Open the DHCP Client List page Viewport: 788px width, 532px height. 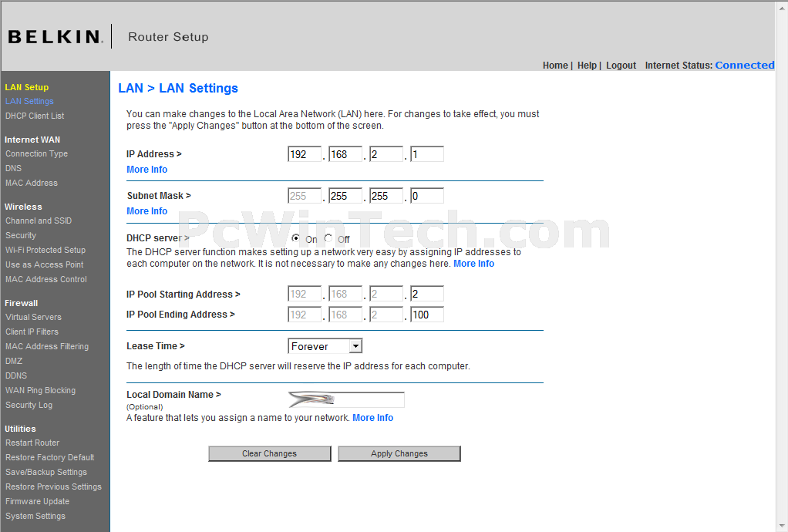point(35,116)
